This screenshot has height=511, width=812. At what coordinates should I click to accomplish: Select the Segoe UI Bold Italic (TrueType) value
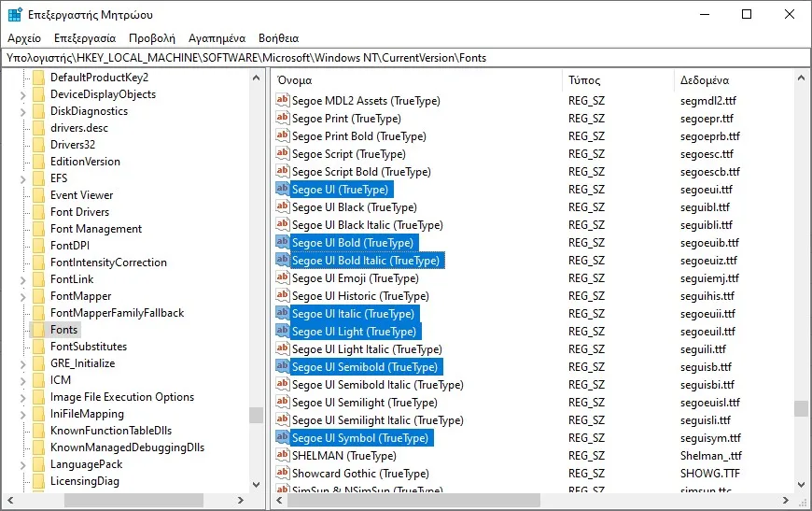click(x=366, y=260)
